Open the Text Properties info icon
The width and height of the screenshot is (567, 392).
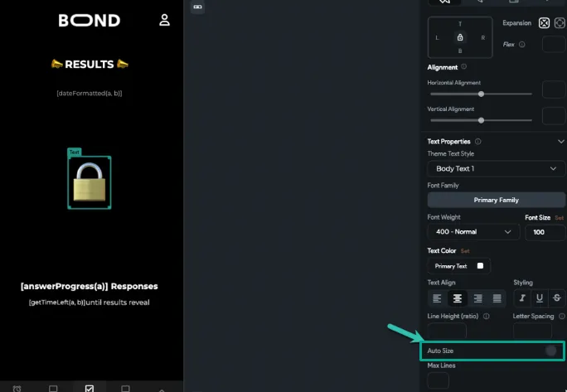[x=477, y=142]
